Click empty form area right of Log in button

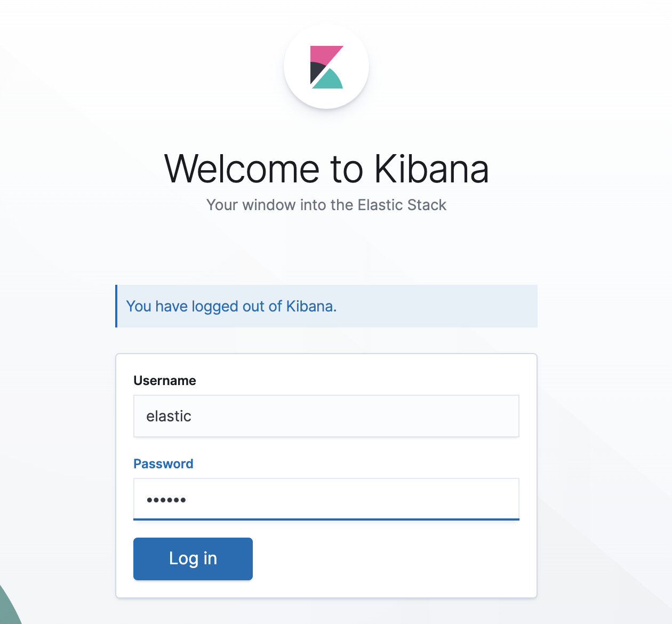click(395, 559)
